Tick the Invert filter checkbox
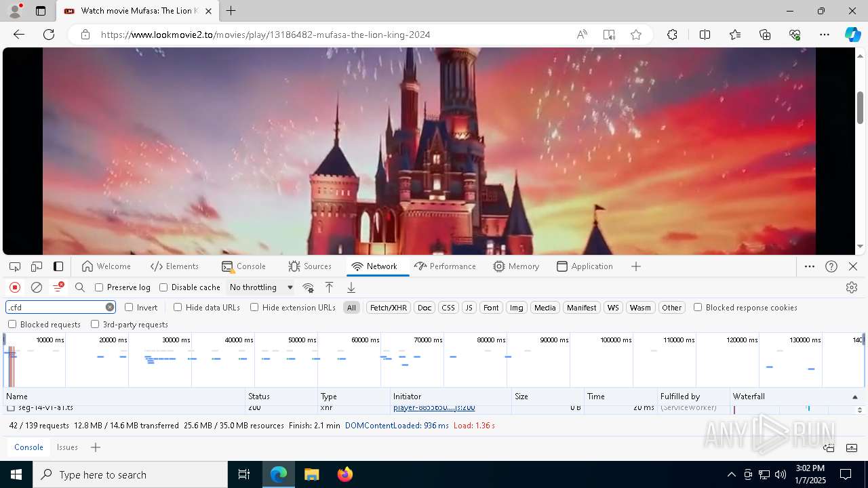Screen dimensions: 868x488 point(129,307)
